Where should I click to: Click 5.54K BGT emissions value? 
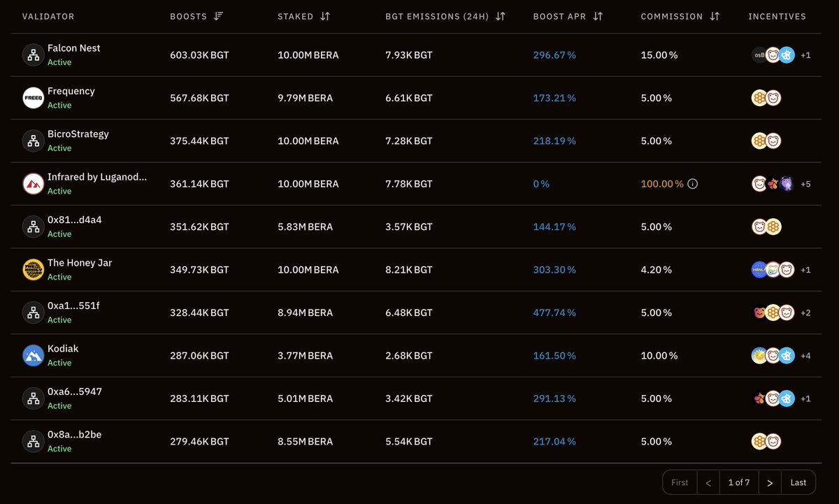(x=409, y=441)
